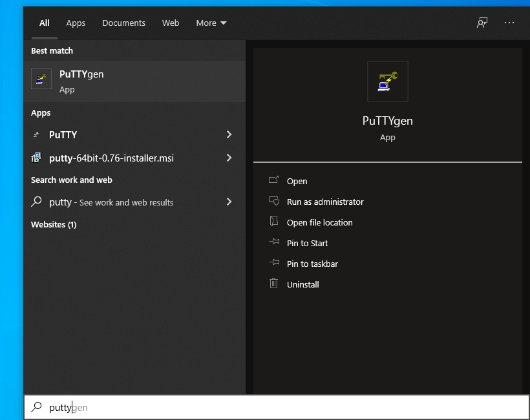
Task: Click the magnifier icon beside putty web result
Action: point(37,202)
